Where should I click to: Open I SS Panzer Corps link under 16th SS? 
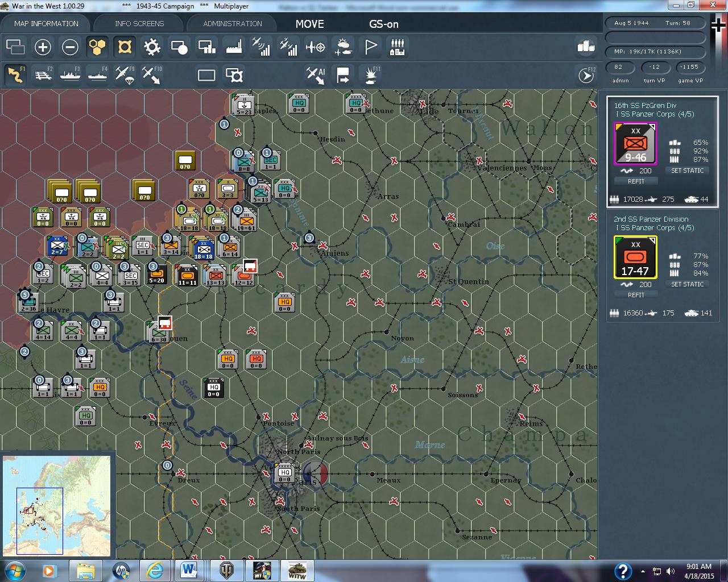[x=655, y=114]
